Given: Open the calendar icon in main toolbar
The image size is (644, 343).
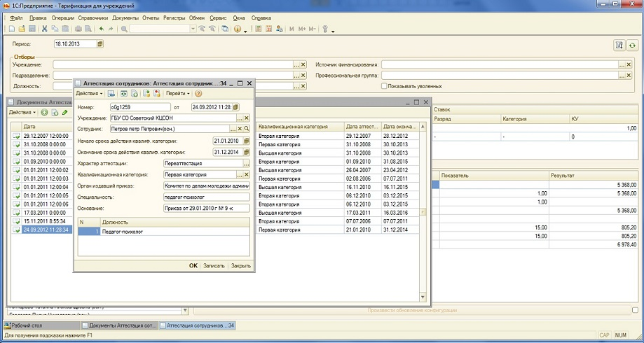Looking at the screenshot, I should (x=268, y=29).
